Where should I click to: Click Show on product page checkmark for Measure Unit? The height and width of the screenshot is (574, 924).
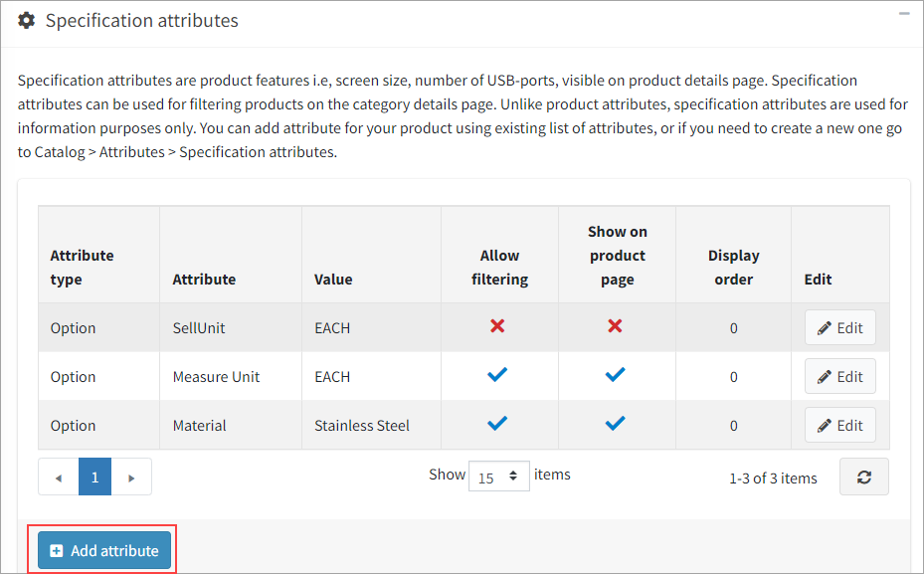[616, 375]
